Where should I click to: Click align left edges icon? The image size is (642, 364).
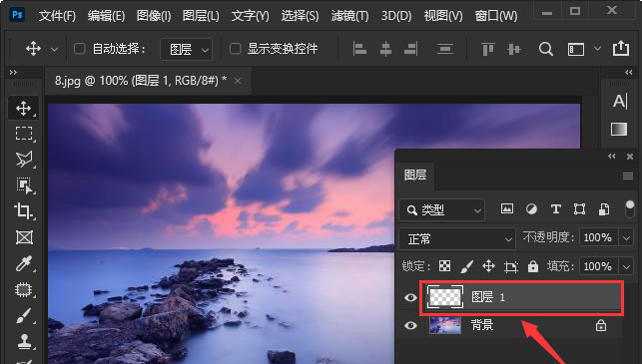359,49
